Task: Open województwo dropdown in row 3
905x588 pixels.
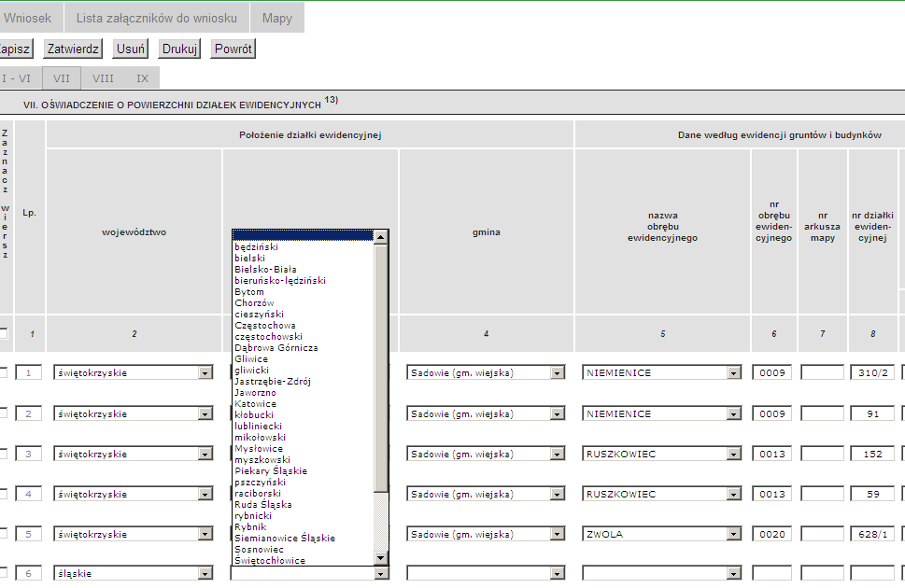Action: coord(134,455)
